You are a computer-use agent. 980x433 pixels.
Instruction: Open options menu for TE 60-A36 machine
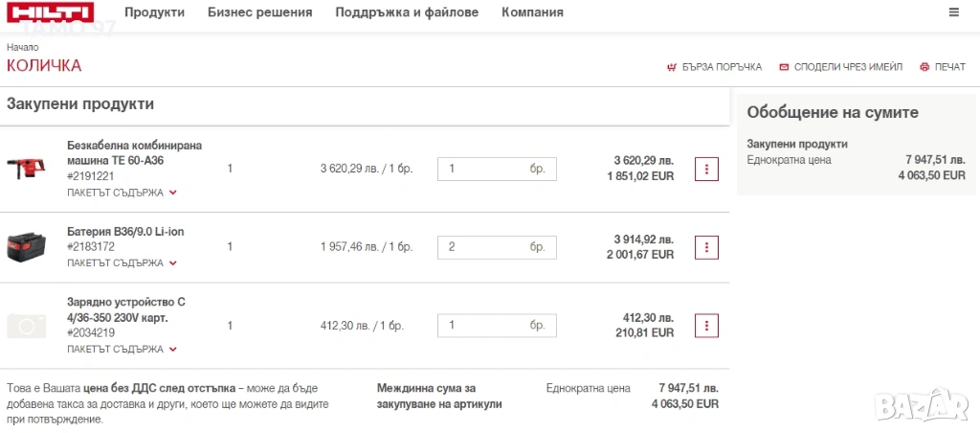706,169
